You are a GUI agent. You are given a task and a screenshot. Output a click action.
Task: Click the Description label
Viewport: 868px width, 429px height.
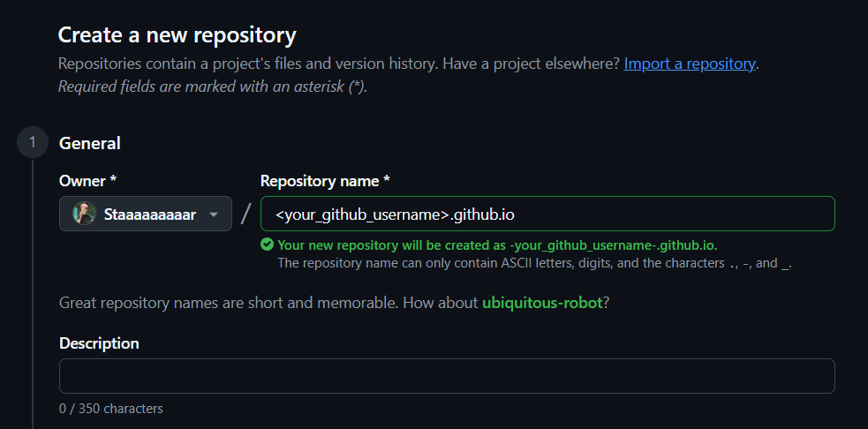[99, 343]
